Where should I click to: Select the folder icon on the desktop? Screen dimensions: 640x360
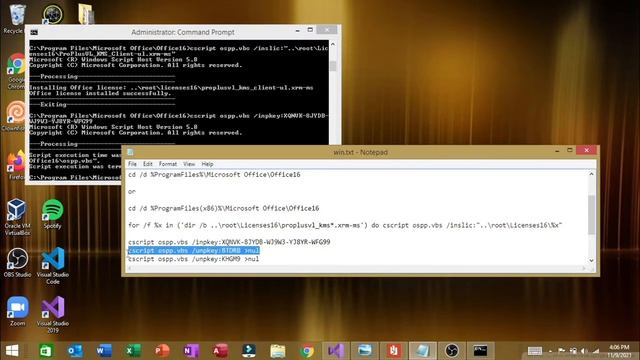pos(86,14)
